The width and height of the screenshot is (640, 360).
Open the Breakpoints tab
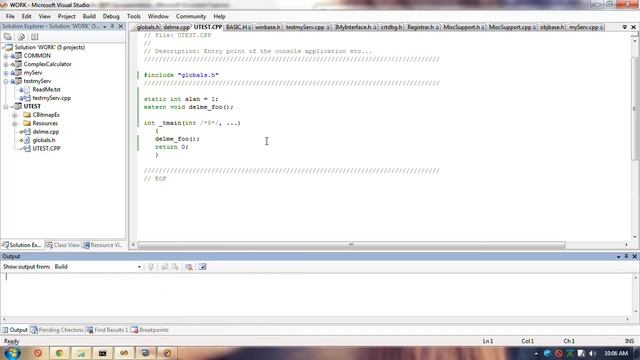[150, 330]
